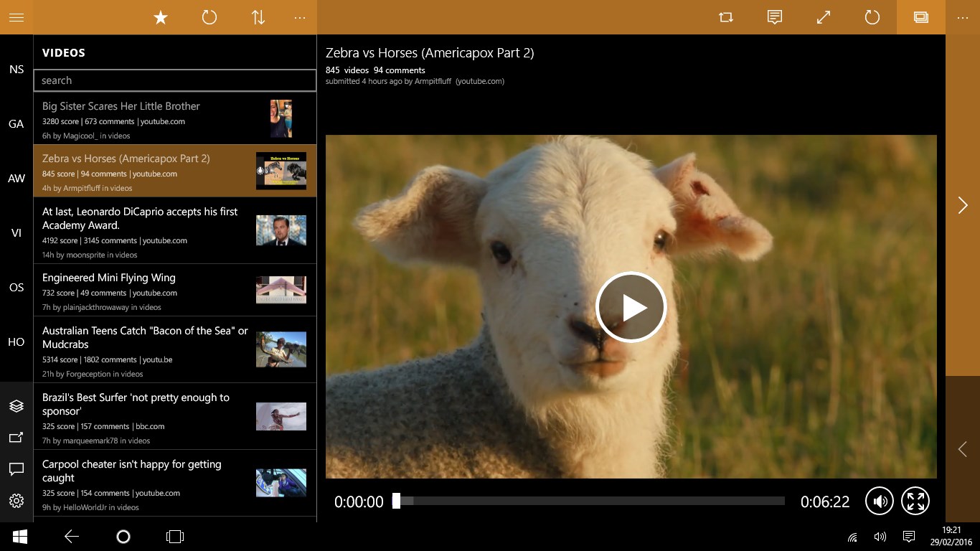
Task: Click the repost arrows icon in video toolbar
Action: pyautogui.click(x=726, y=17)
